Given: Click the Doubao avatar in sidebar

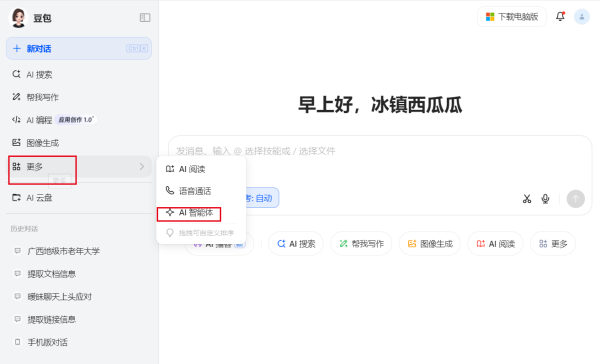Looking at the screenshot, I should pyautogui.click(x=18, y=18).
